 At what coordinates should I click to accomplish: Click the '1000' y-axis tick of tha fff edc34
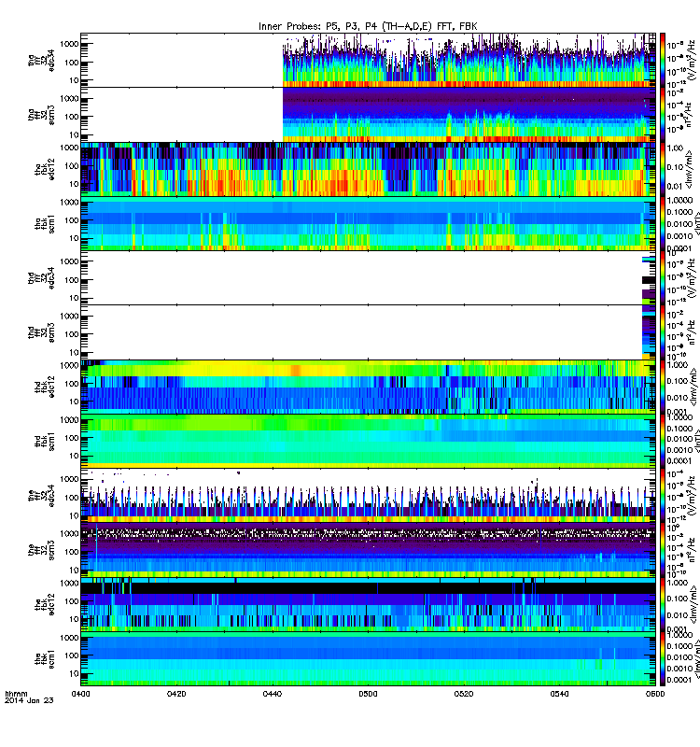[x=69, y=44]
